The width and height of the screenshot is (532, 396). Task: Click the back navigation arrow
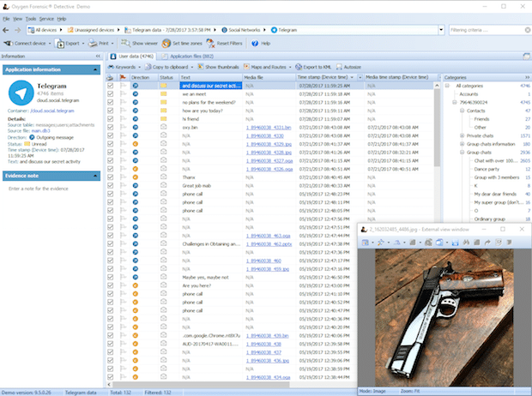click(x=6, y=30)
